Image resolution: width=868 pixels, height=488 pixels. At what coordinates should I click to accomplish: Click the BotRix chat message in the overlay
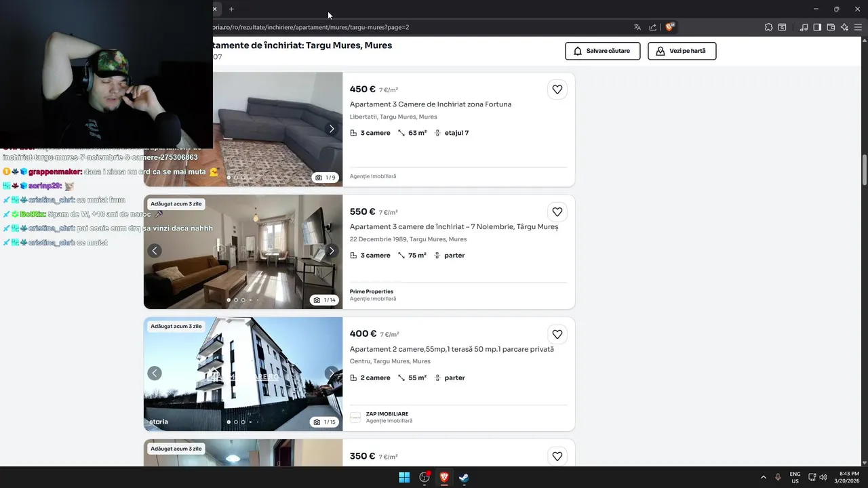(83, 214)
